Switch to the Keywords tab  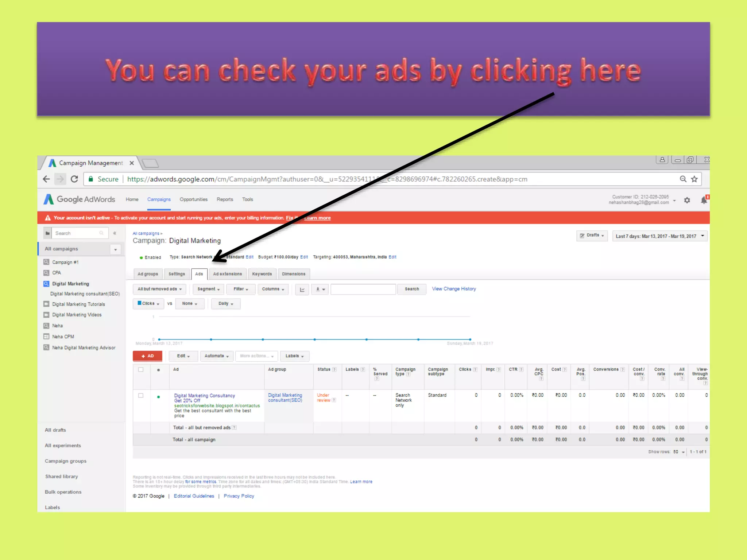(262, 274)
